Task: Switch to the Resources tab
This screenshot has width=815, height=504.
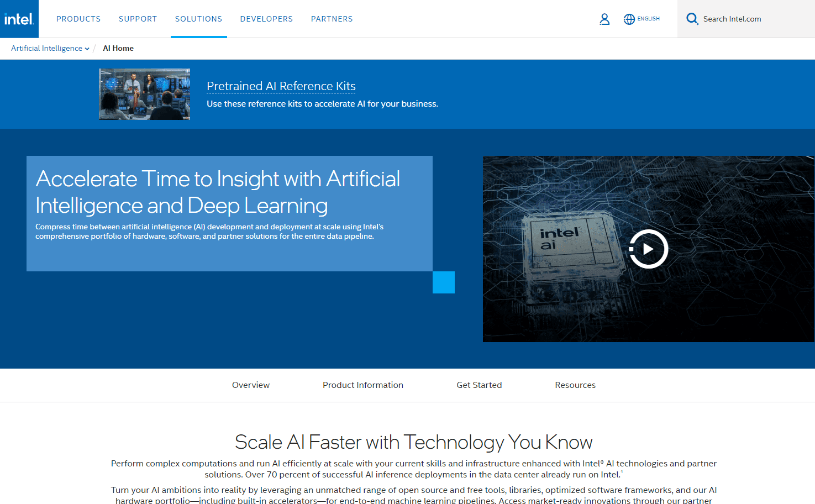Action: 575,385
